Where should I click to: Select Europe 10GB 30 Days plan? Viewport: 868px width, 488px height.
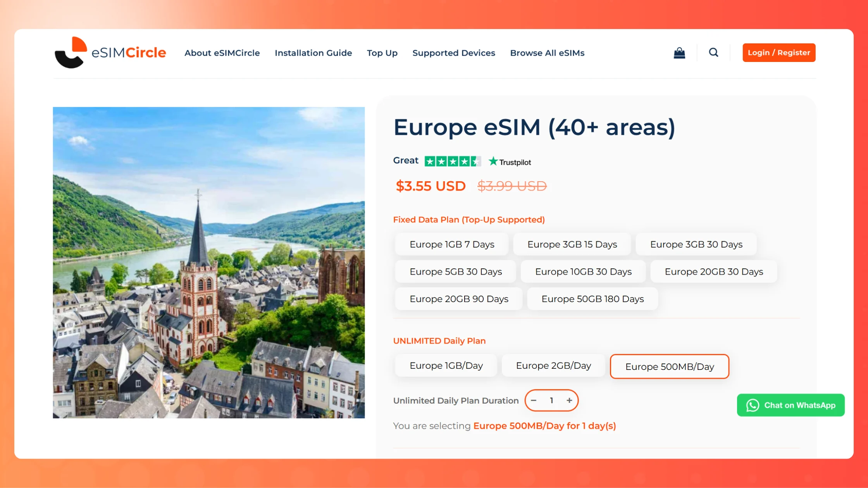[583, 271]
